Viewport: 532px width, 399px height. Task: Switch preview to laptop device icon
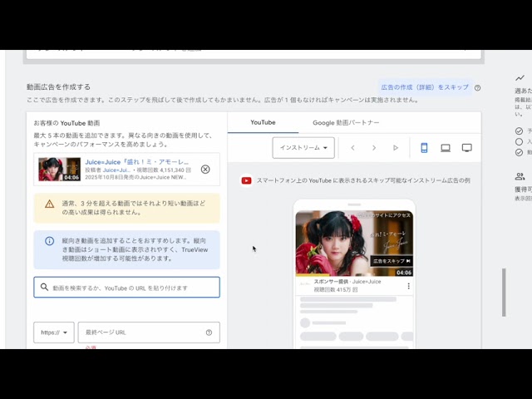coord(446,148)
